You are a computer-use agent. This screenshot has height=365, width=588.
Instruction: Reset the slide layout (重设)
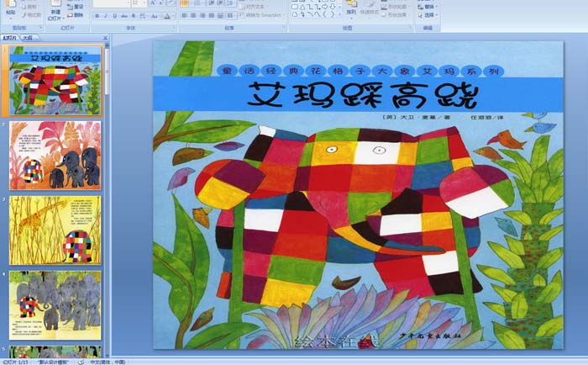coord(76,7)
